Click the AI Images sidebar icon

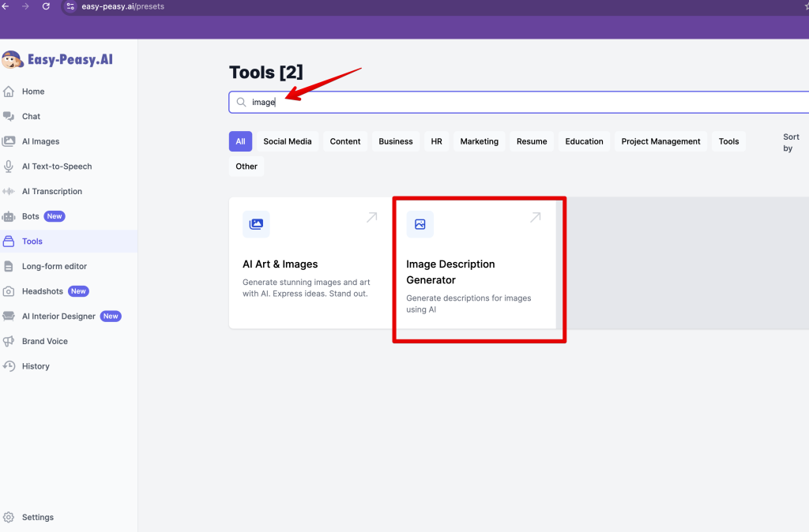pos(9,141)
